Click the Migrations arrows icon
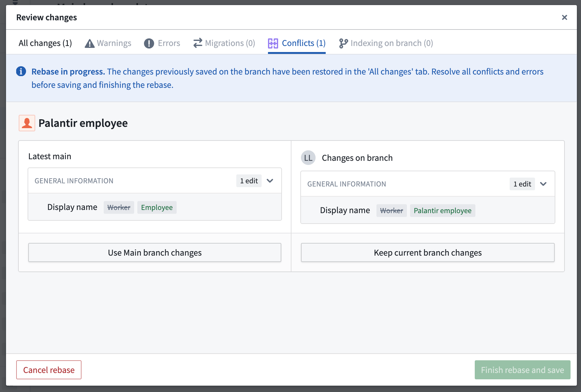581x392 pixels. tap(197, 43)
